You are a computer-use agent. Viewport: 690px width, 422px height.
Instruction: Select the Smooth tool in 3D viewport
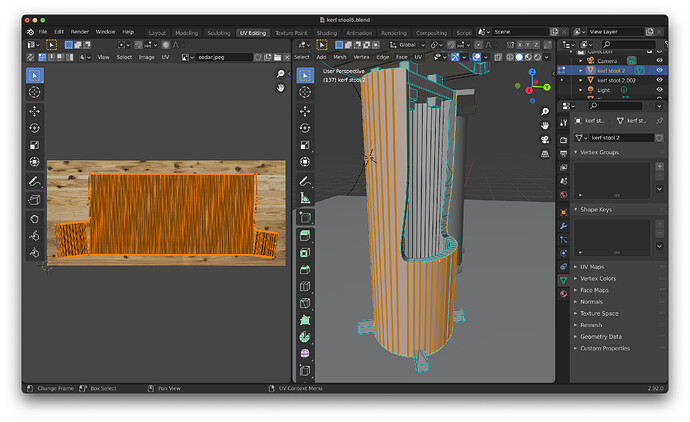click(x=305, y=353)
